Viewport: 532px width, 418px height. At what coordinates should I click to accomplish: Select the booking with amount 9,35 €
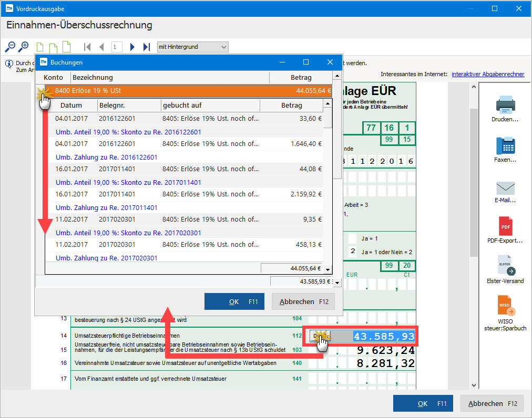coord(185,220)
